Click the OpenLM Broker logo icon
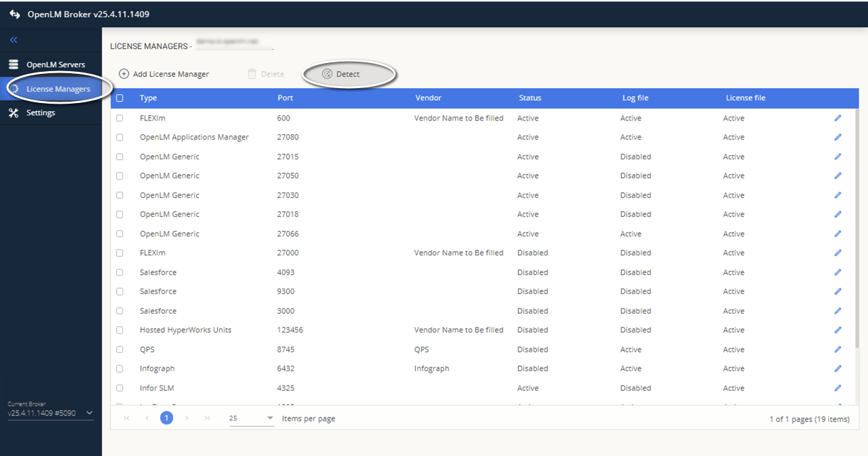The height and width of the screenshot is (456, 868). click(14, 14)
